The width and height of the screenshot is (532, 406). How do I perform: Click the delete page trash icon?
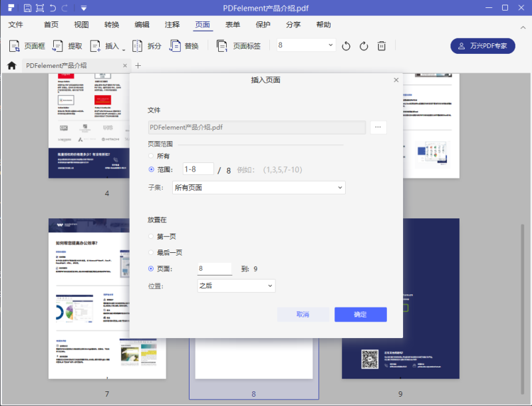tap(381, 46)
